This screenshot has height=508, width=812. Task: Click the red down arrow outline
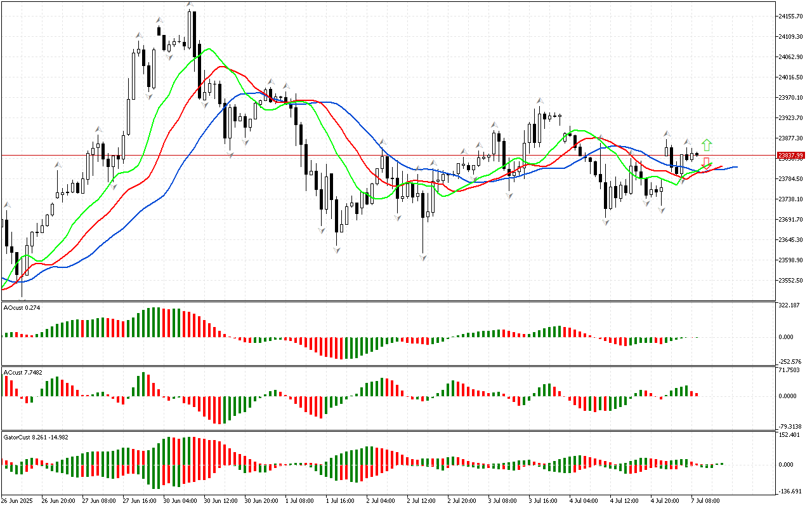point(706,162)
